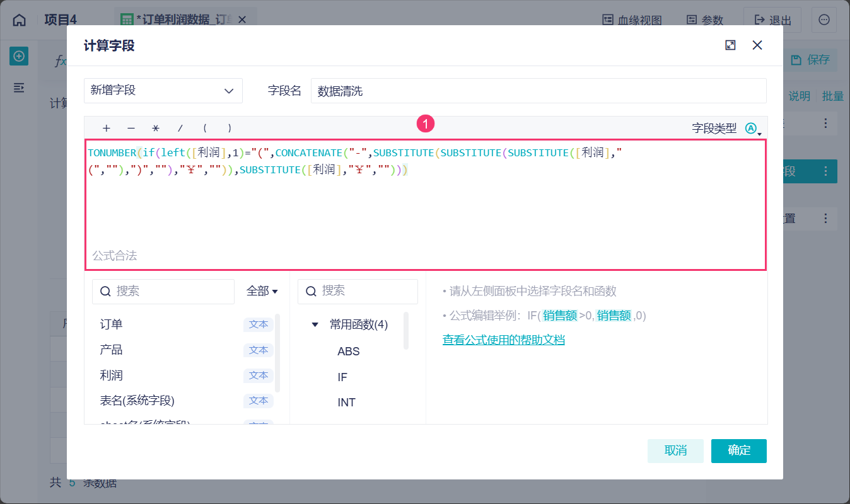The width and height of the screenshot is (850, 504).
Task: Click the 保存 save button
Action: point(810,60)
